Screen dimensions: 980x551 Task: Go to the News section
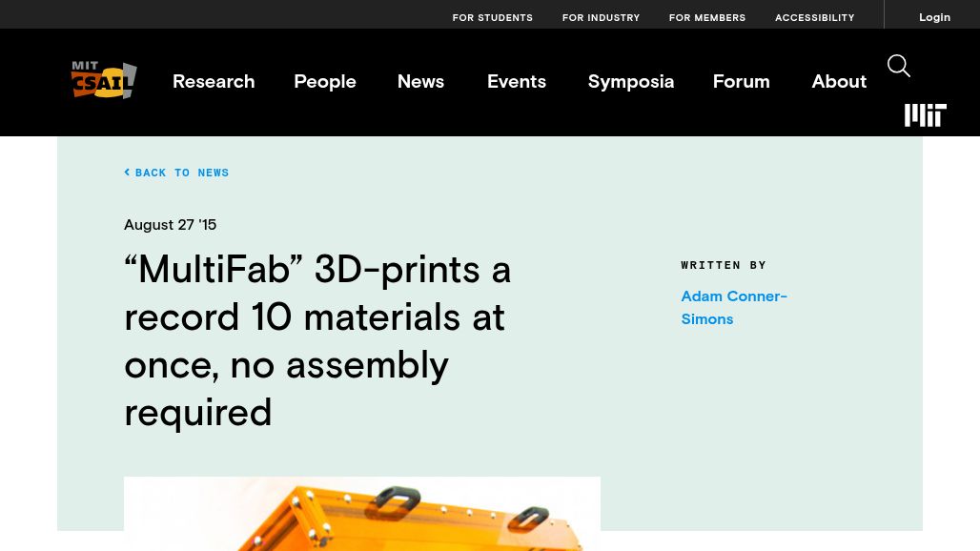(420, 81)
